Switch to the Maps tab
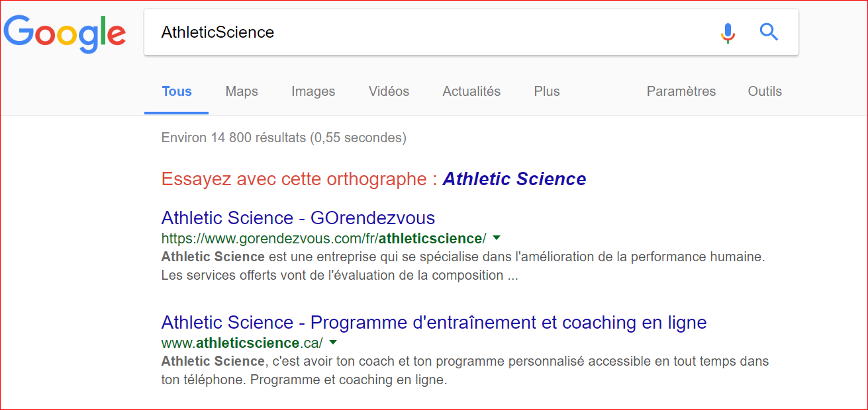This screenshot has width=868, height=410. pos(242,91)
